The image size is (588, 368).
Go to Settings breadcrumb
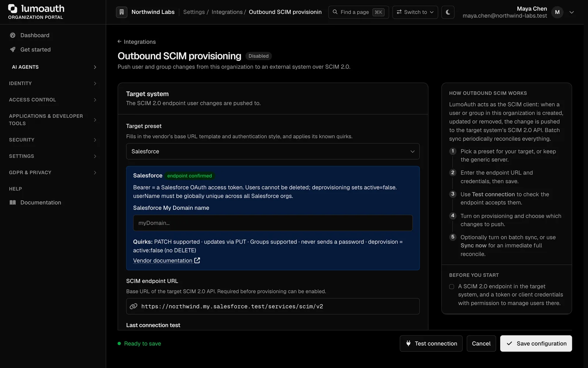tap(194, 12)
